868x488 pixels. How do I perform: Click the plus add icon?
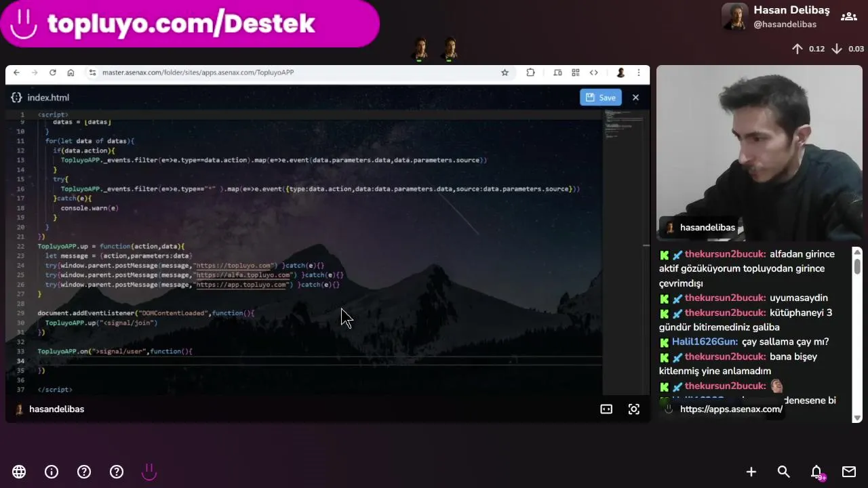(x=751, y=472)
